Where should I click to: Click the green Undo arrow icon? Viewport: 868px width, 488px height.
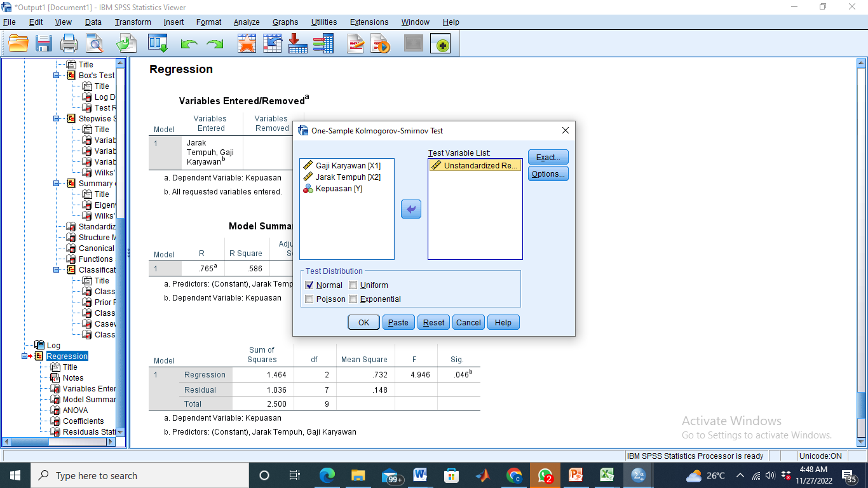click(189, 44)
